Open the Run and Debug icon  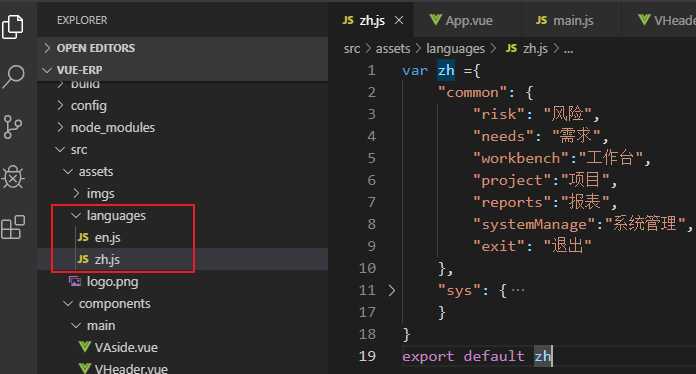(x=13, y=177)
